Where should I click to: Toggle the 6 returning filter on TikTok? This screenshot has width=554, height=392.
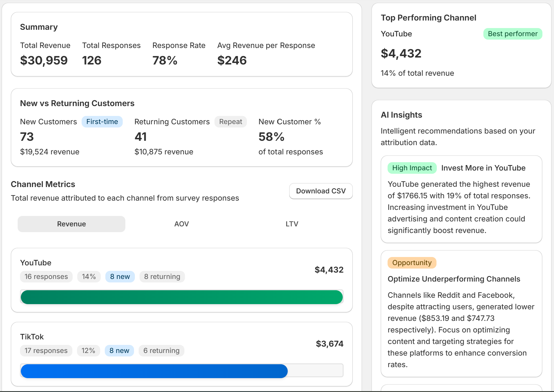(x=161, y=350)
